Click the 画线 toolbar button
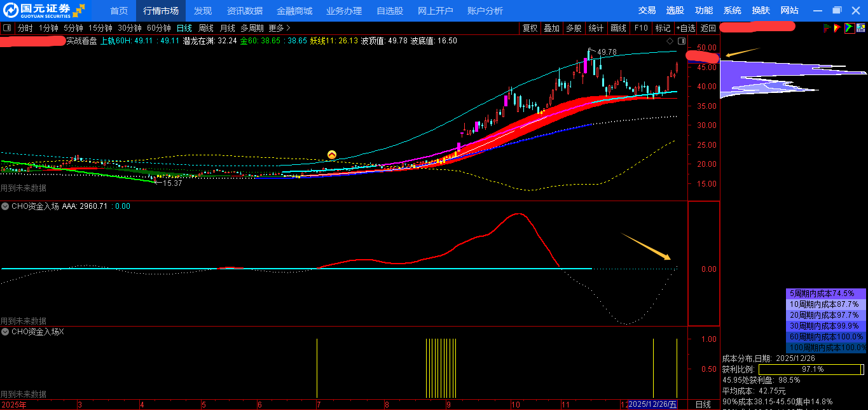868x410 pixels. [x=618, y=28]
